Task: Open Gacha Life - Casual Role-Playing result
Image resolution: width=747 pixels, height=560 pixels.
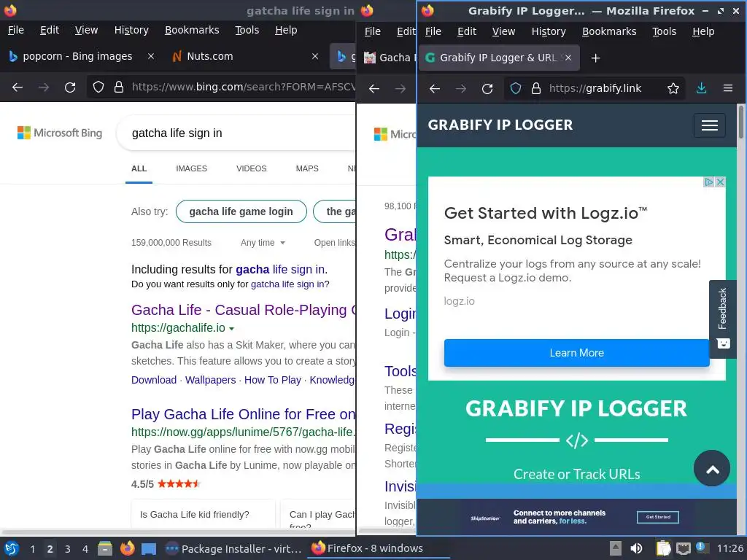Action: (x=244, y=310)
